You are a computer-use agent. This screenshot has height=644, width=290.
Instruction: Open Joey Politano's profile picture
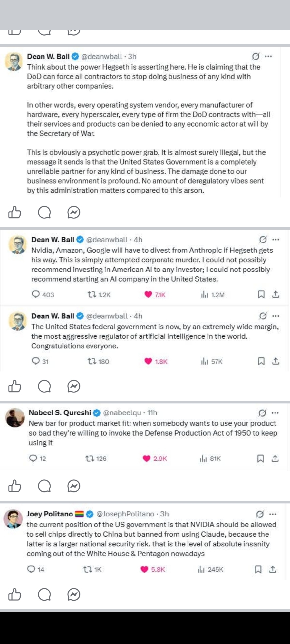[x=13, y=519]
